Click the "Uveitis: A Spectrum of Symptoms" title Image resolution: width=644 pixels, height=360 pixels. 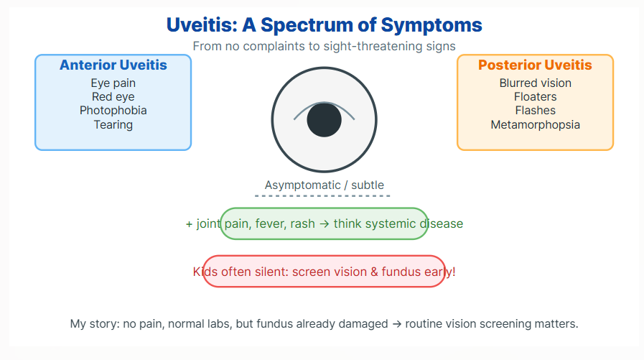pyautogui.click(x=324, y=25)
